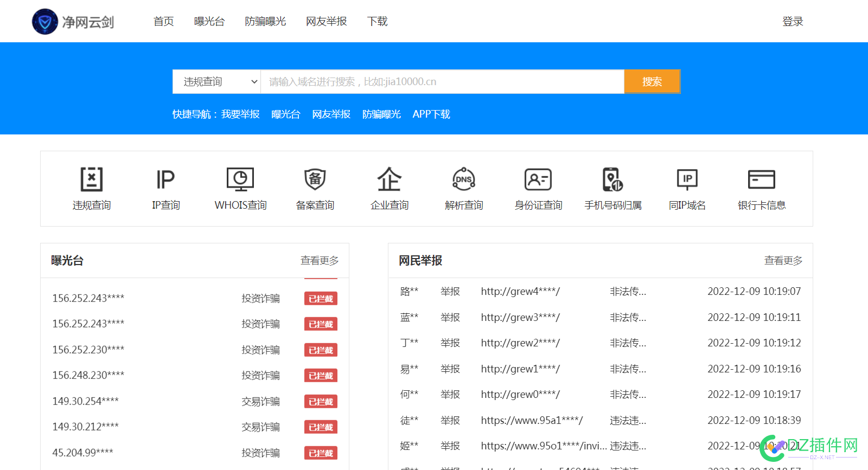The image size is (868, 470).
Task: Focus the domain search input field
Action: (x=443, y=82)
